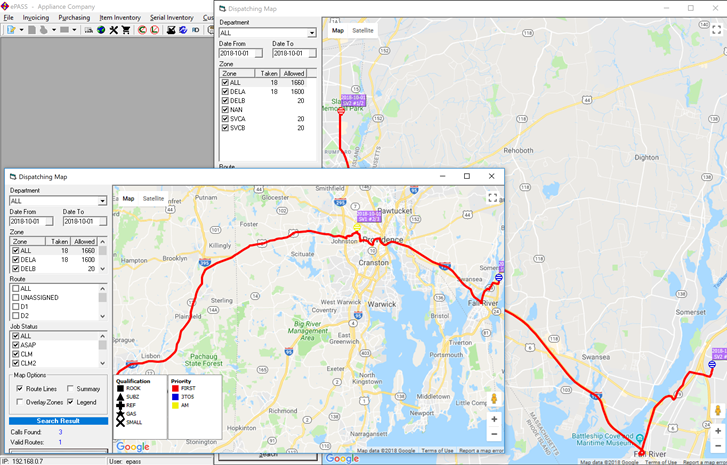
Task: Open Date To picker in rear window
Action: click(x=312, y=53)
